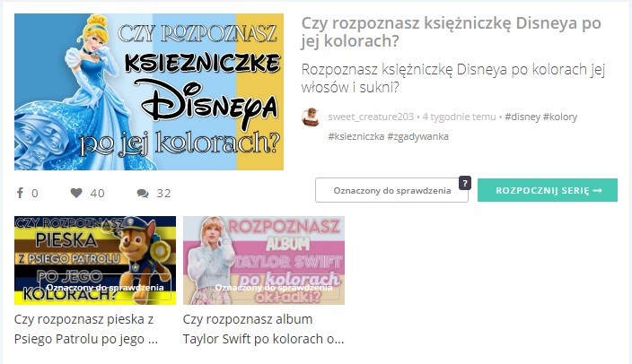The image size is (632, 364).
Task: Select the #zgadywanka hashtag
Action: pos(418,136)
